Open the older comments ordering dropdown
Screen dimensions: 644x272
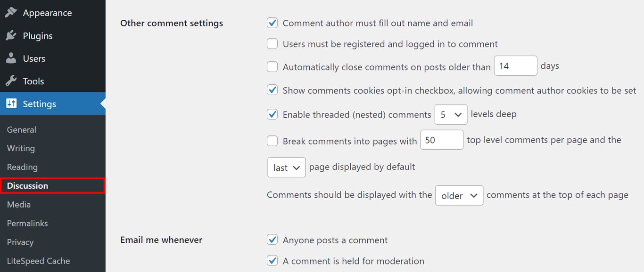click(459, 195)
